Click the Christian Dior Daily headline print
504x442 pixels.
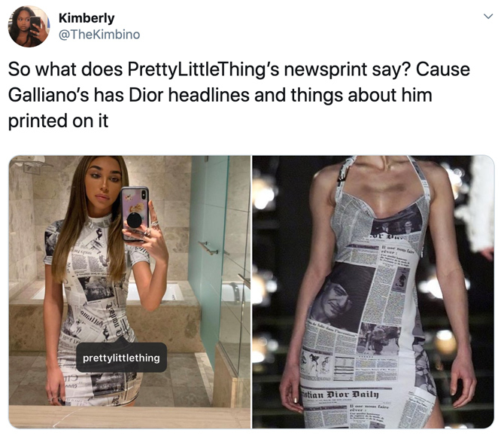(340, 394)
